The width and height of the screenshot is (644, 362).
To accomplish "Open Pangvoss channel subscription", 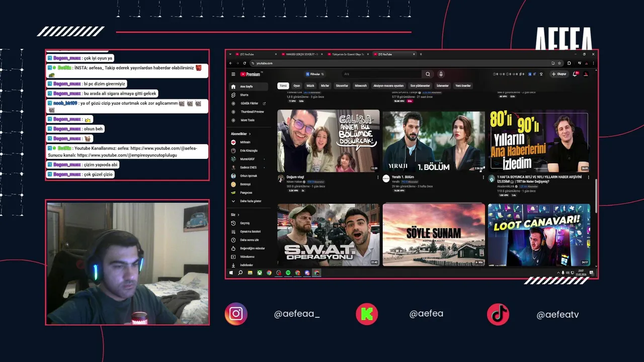I will click(x=249, y=193).
